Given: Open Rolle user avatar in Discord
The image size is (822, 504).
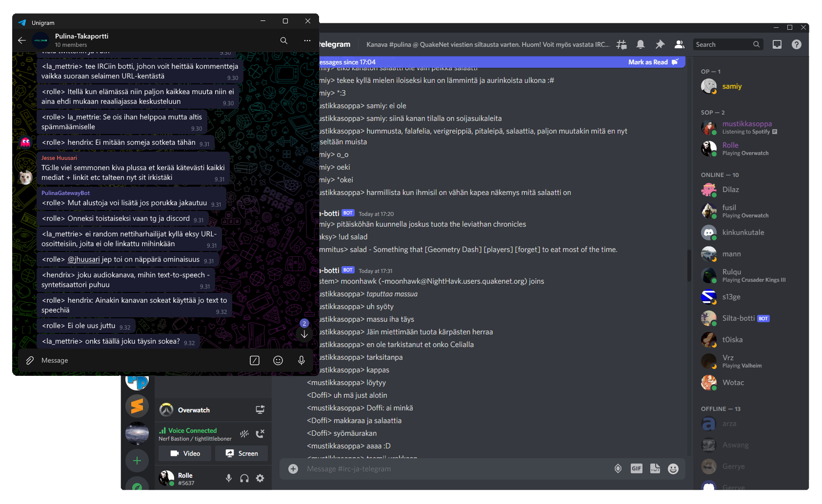Looking at the screenshot, I should (x=167, y=479).
